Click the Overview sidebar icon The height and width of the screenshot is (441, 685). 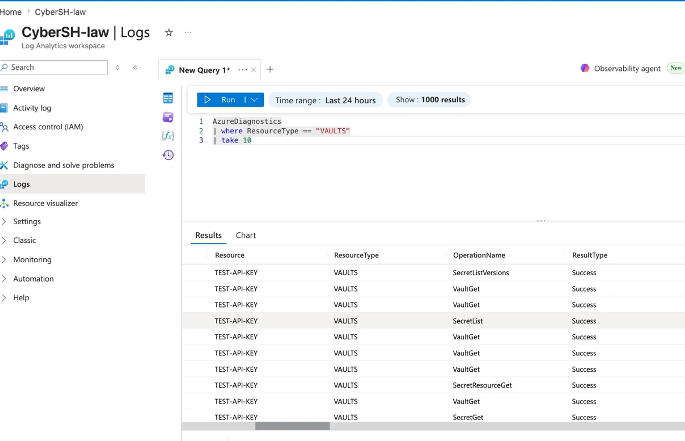point(4,88)
